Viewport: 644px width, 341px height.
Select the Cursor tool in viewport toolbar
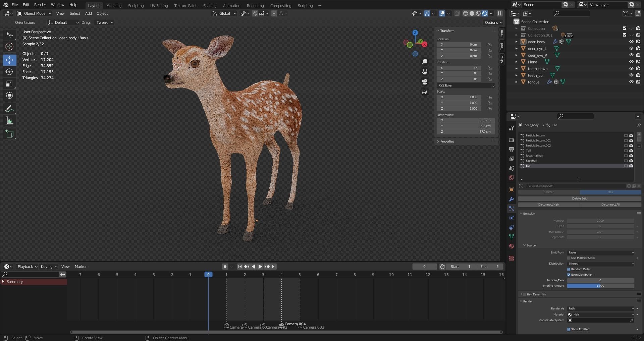tap(9, 47)
